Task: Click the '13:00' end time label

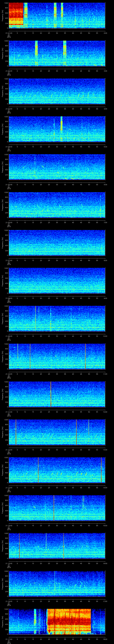Action: tap(105, 450)
